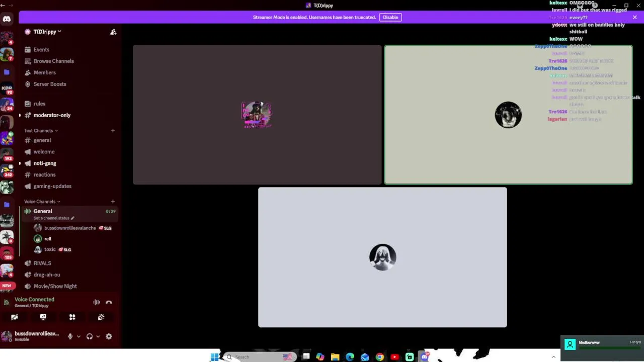Open server icon with 342 badge
Screen dimensions: 644x362
(7, 170)
